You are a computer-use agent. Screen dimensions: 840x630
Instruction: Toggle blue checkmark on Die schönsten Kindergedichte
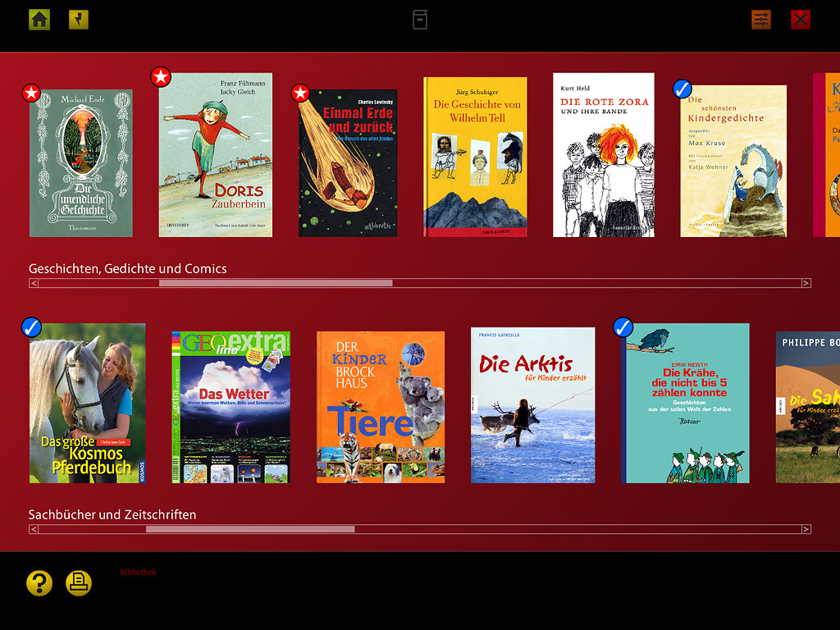(x=682, y=89)
